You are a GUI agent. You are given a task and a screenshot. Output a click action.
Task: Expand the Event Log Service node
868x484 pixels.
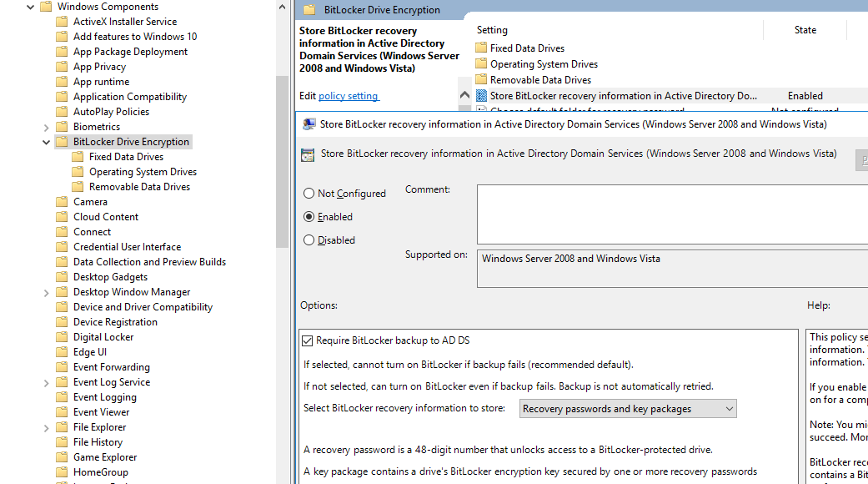(47, 383)
